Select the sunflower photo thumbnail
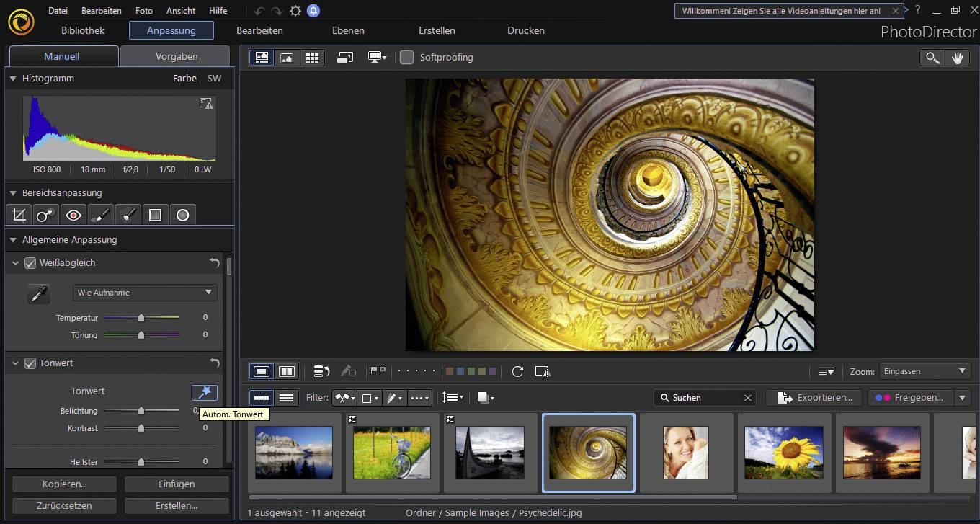The image size is (980, 524). (x=784, y=453)
